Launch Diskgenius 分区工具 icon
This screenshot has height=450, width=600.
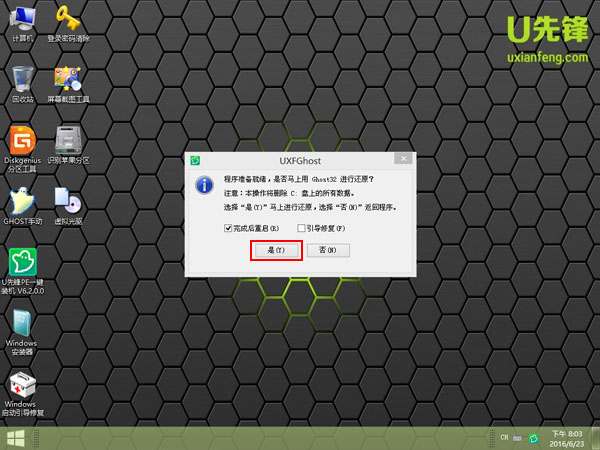point(23,149)
